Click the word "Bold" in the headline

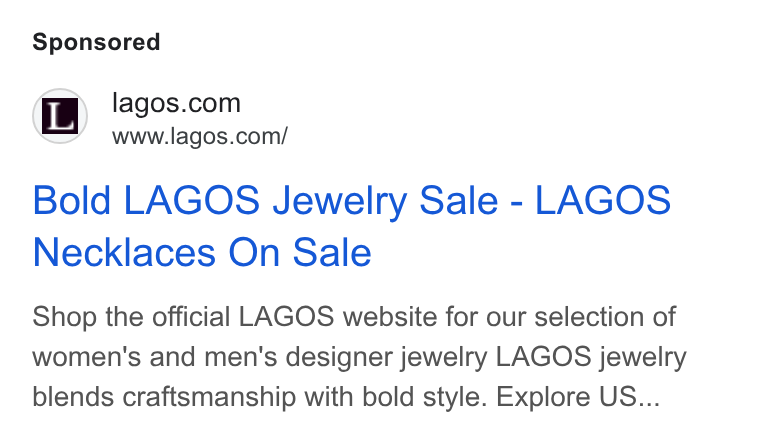click(x=72, y=200)
